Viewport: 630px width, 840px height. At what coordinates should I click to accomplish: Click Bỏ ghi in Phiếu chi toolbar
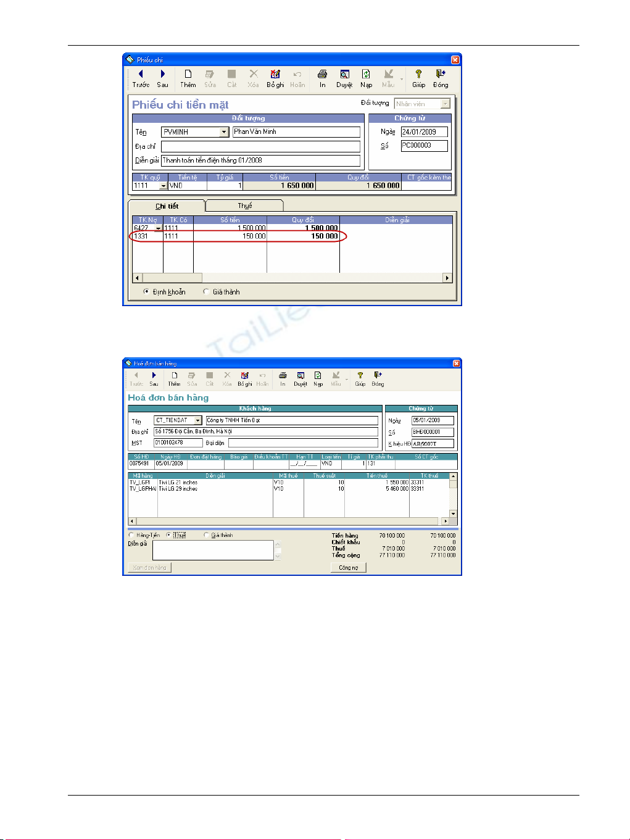(x=275, y=78)
